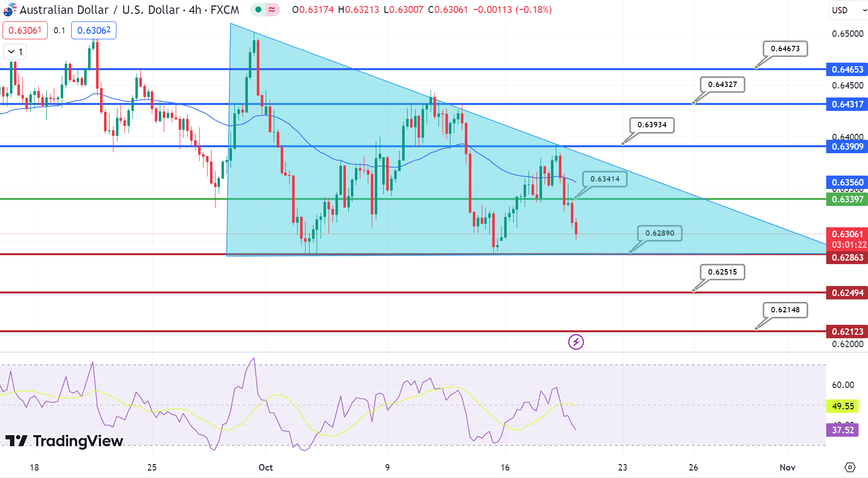Open chart settings gear icon at bottom right

[850, 467]
